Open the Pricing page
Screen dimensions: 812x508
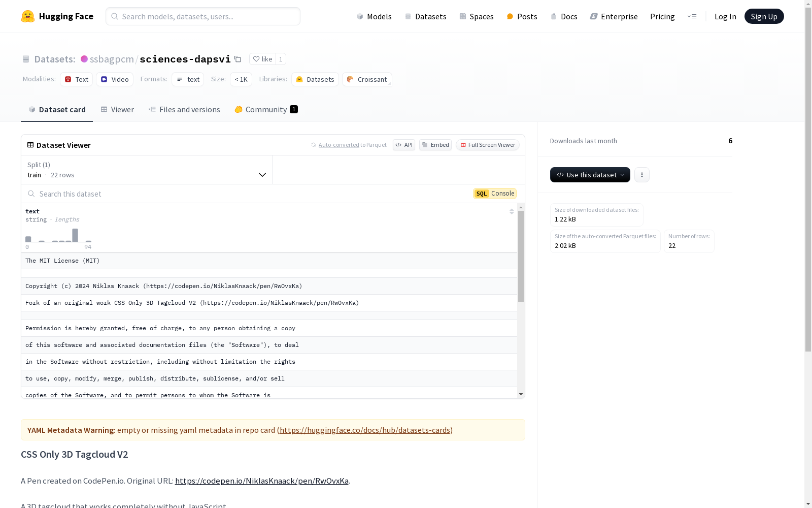(662, 16)
